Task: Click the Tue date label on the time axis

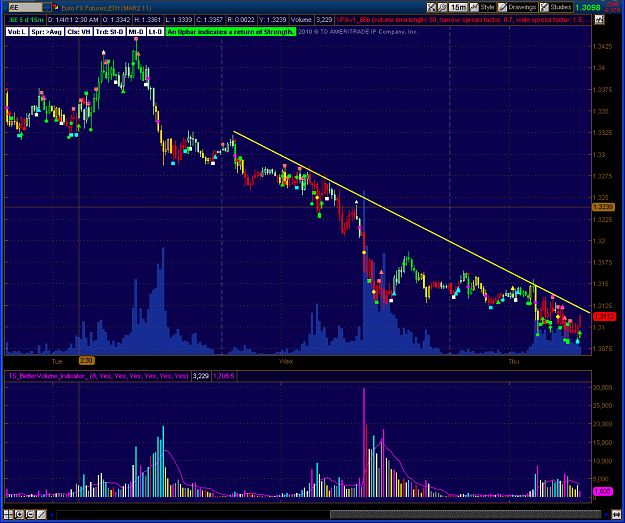Action: (57, 362)
